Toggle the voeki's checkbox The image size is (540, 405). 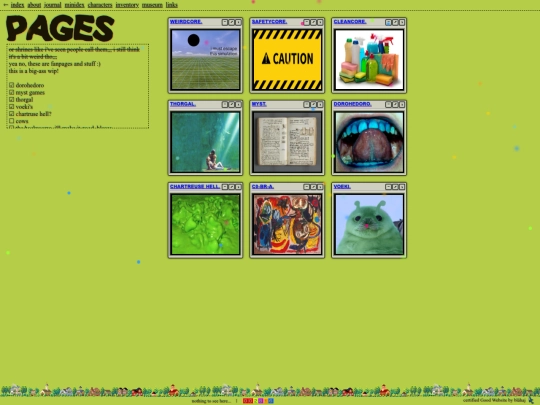pyautogui.click(x=12, y=107)
